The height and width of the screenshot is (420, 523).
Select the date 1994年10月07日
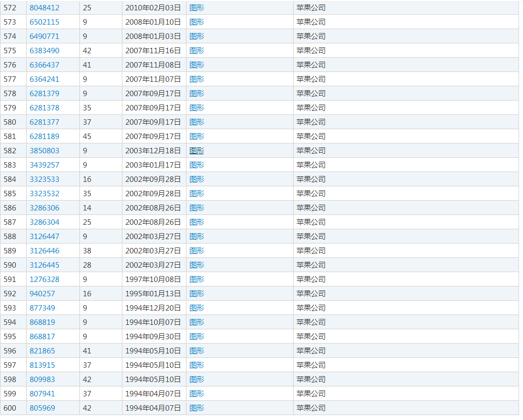pos(153,322)
